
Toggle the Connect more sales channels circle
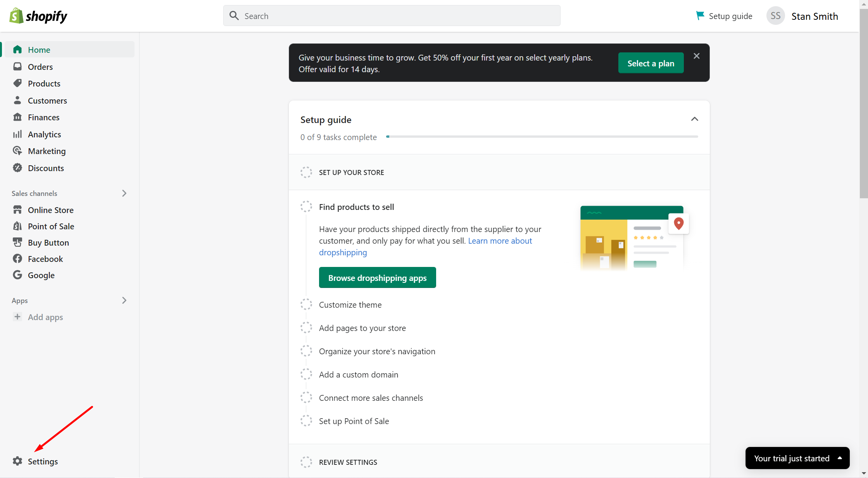[306, 398]
